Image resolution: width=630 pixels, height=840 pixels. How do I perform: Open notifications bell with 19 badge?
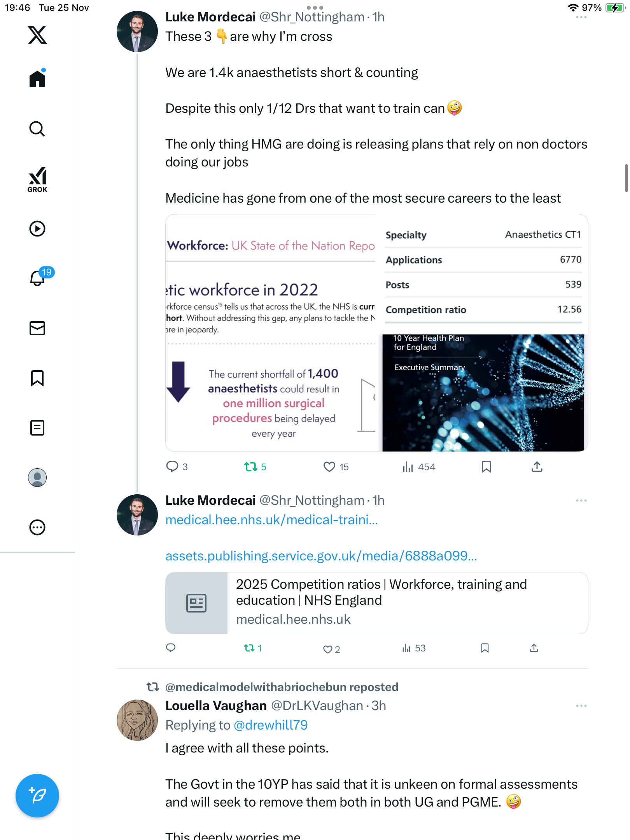[x=38, y=278]
